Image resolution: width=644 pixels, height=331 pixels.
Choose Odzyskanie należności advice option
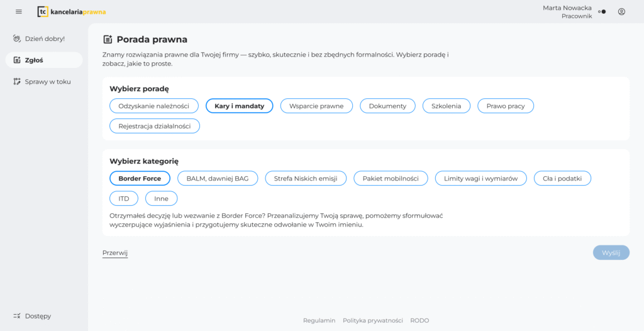pos(154,106)
